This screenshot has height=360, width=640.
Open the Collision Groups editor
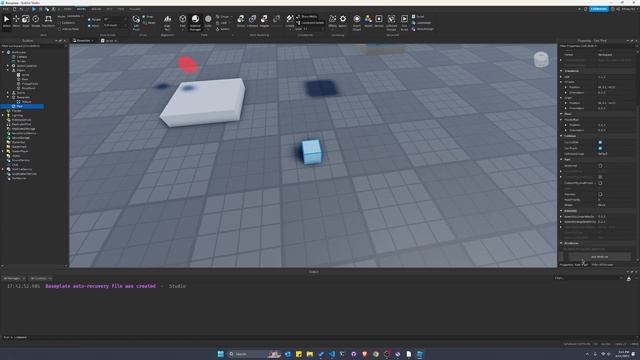(391, 23)
